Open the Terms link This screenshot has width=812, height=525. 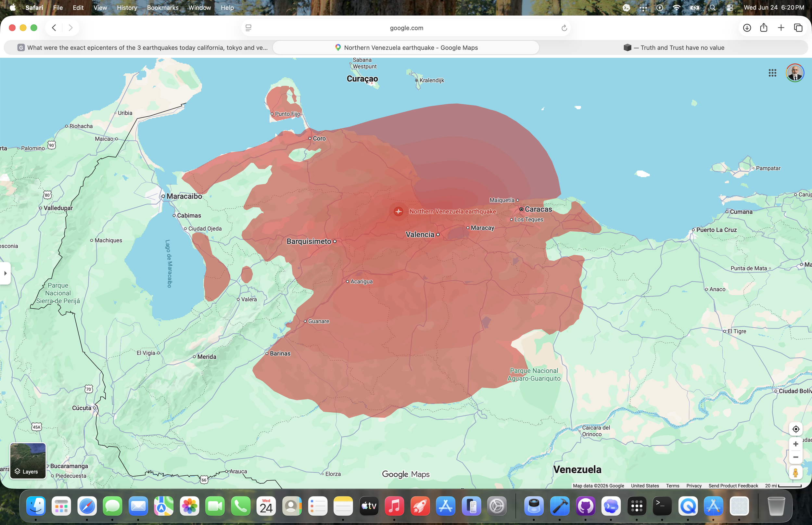coord(672,486)
